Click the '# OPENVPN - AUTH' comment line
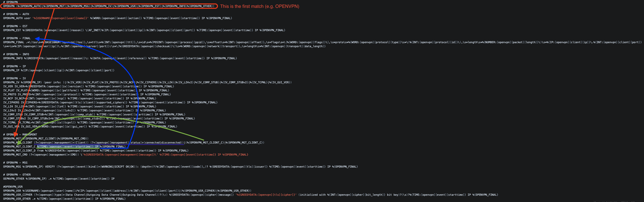 coord(16,14)
